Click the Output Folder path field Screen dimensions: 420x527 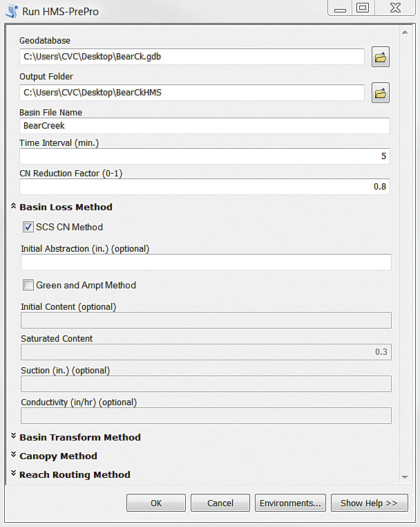click(191, 92)
